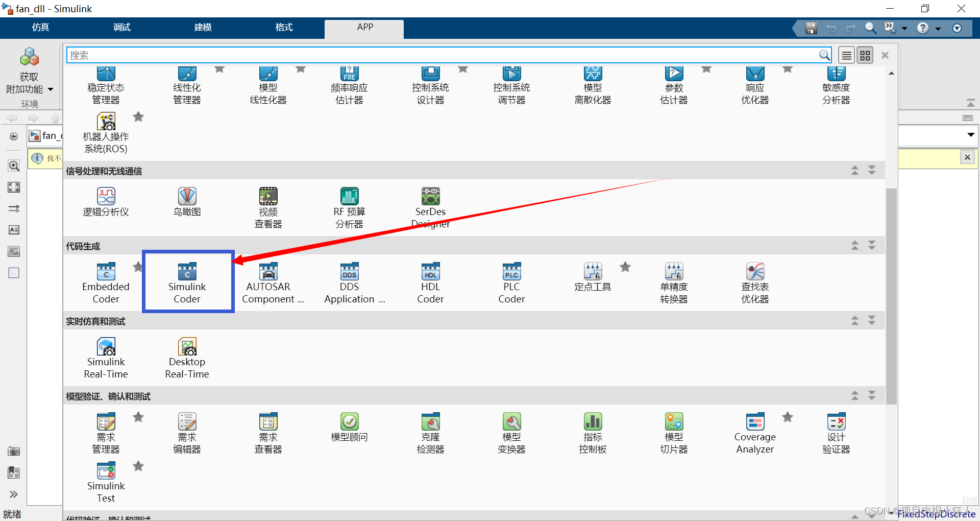Screen dimensions: 980x521
Task: Open the PLC Coder app
Action: click(511, 282)
